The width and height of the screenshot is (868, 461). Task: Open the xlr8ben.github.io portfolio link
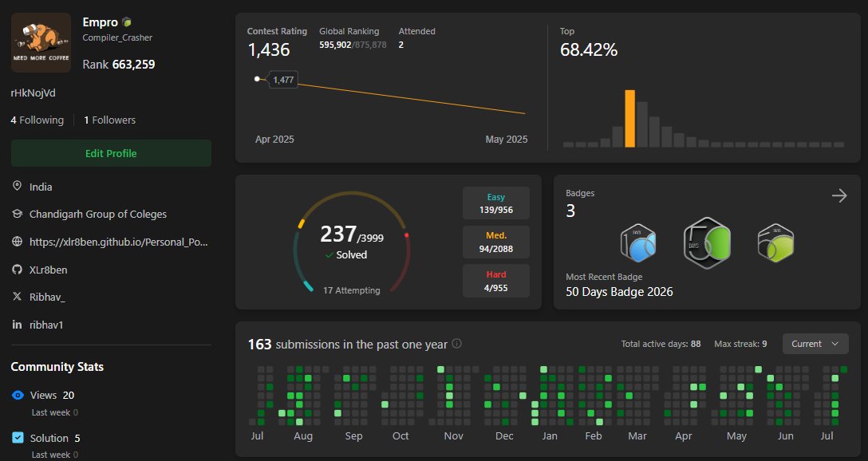118,242
